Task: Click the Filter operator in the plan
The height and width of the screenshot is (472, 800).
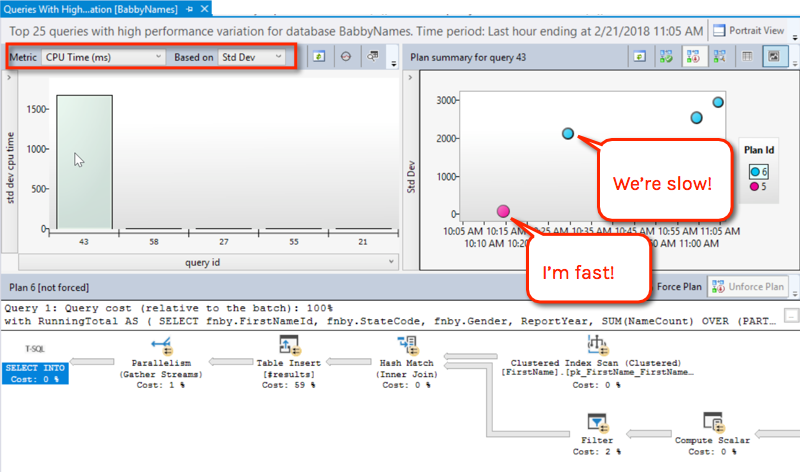Action: (597, 422)
